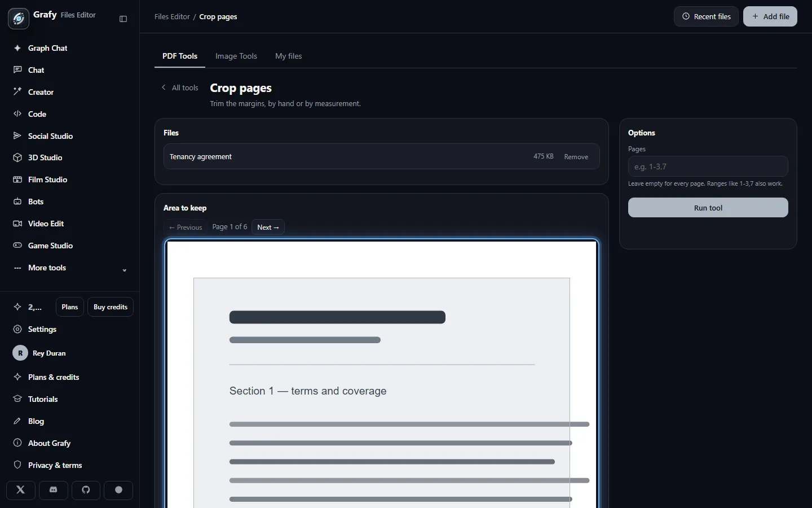
Task: Open Plans from the credits row
Action: pos(70,307)
